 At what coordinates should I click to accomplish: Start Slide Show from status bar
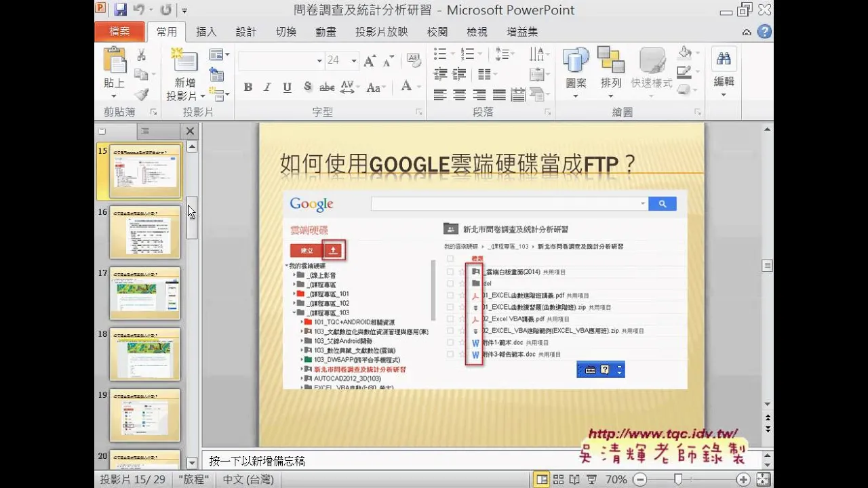point(591,479)
